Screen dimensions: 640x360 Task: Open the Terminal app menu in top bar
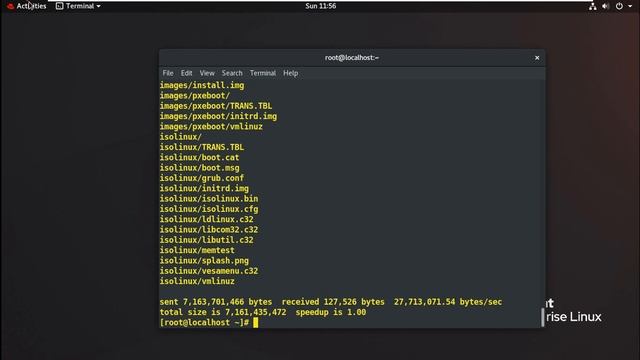[x=78, y=6]
